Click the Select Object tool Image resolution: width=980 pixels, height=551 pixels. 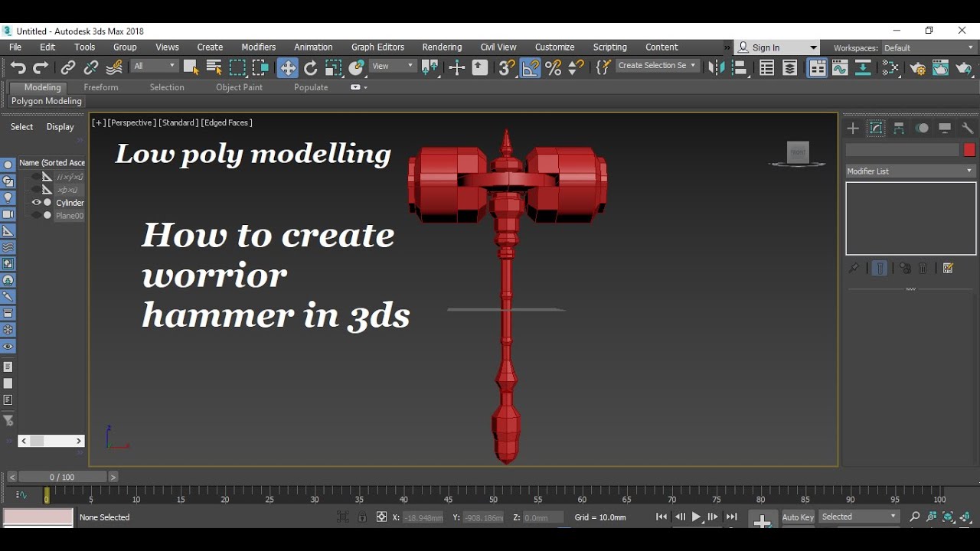191,67
